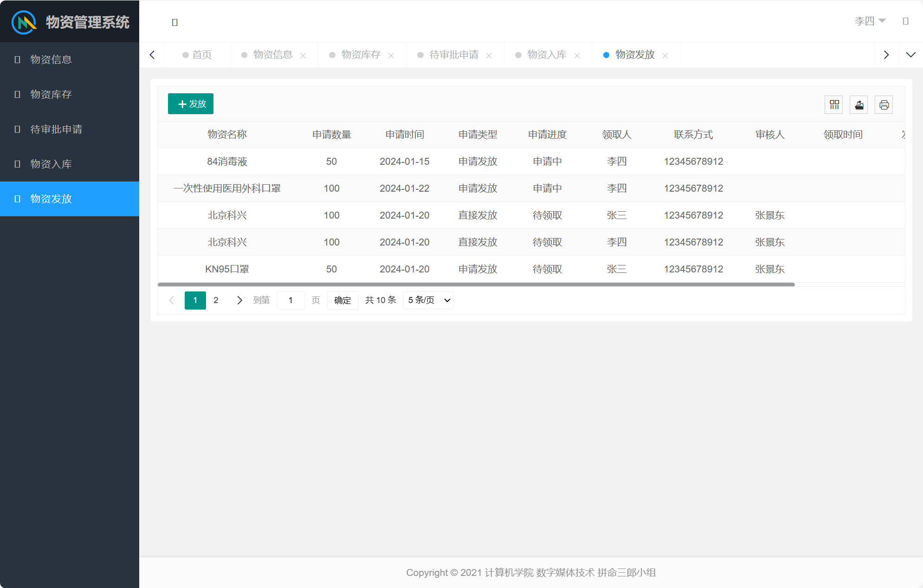Click the green 发放 button

click(190, 103)
